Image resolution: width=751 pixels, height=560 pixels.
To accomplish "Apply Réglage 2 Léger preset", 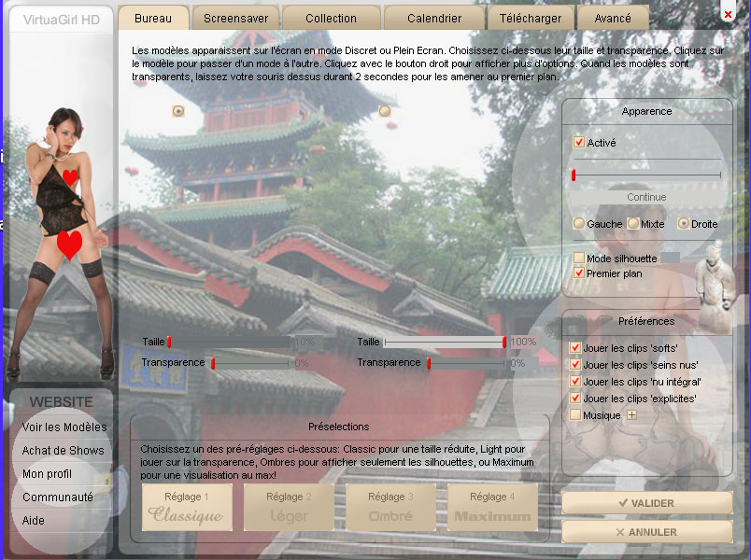I will click(x=289, y=508).
